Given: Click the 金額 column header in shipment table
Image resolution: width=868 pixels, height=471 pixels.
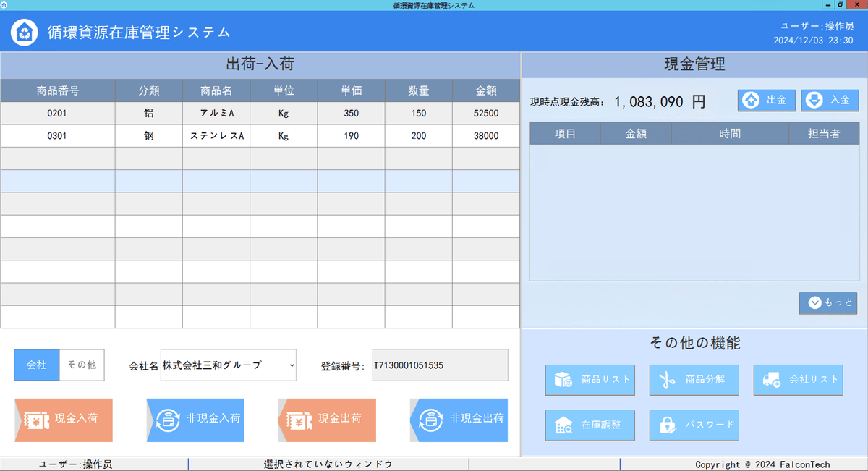Looking at the screenshot, I should click(486, 90).
